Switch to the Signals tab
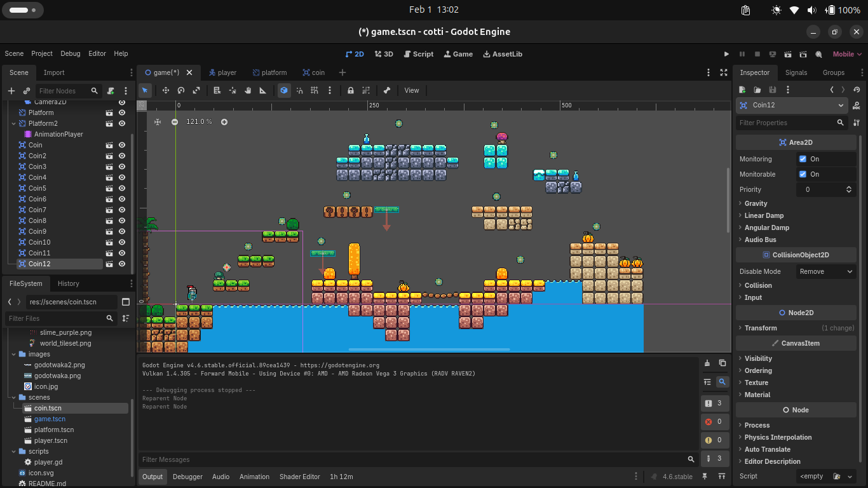The width and height of the screenshot is (868, 488). (x=796, y=72)
